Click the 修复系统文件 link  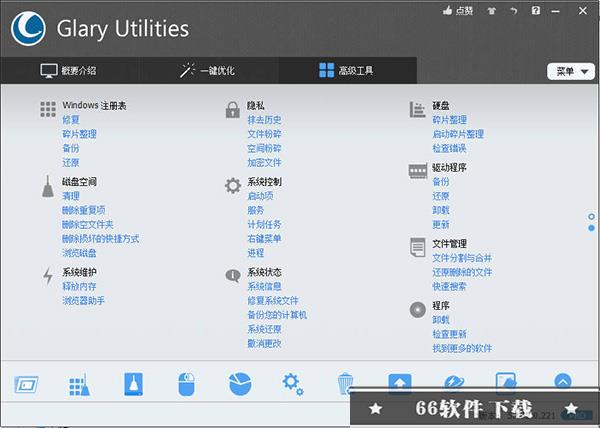273,301
